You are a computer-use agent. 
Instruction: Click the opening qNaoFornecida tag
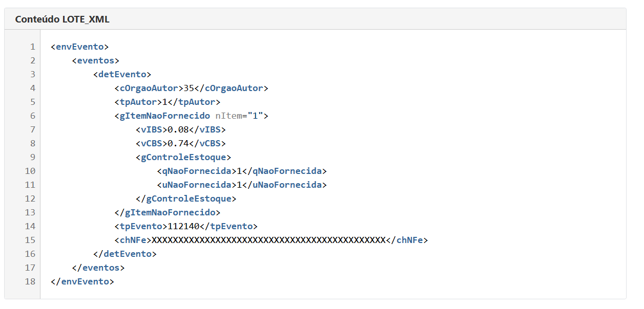(194, 171)
